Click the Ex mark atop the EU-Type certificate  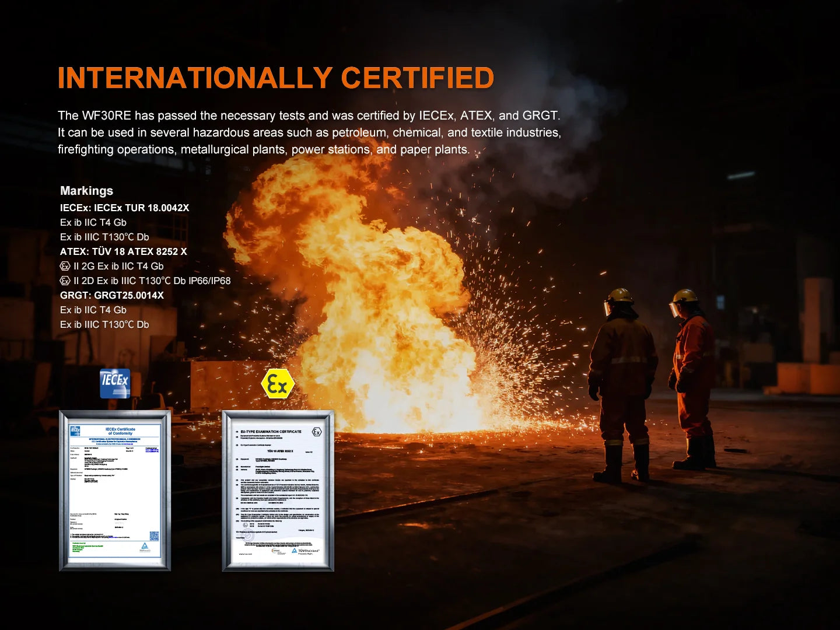pyautogui.click(x=316, y=432)
